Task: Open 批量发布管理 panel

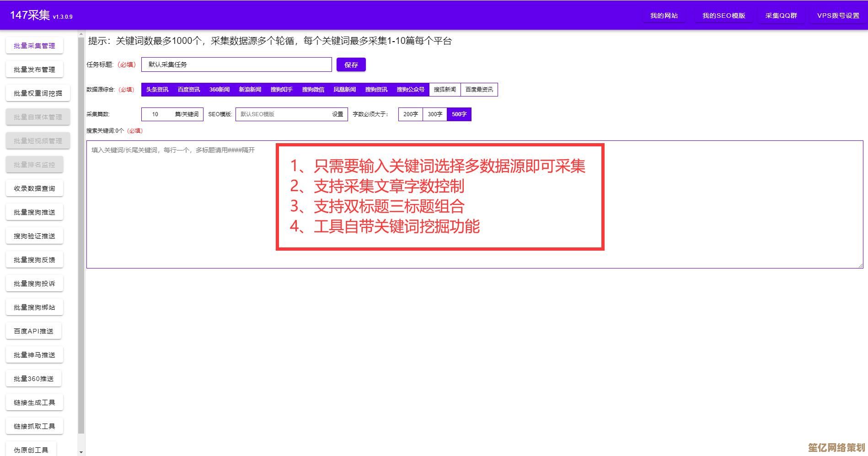Action: click(x=34, y=69)
